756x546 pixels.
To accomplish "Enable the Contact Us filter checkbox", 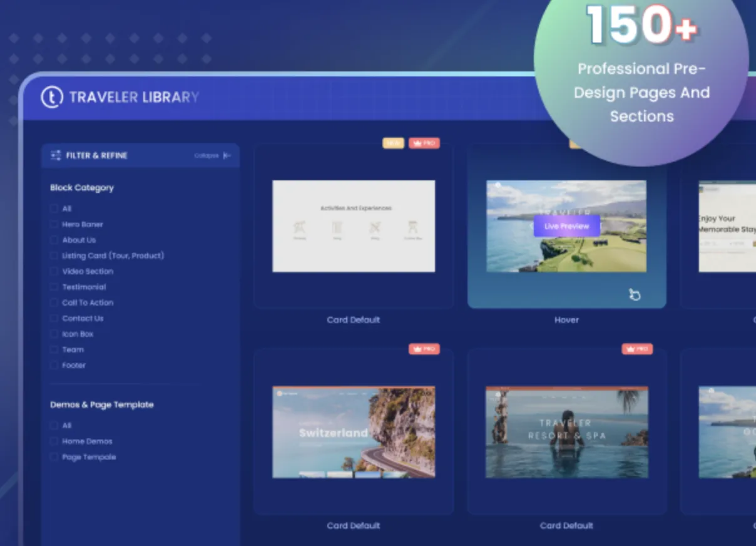I will (54, 318).
